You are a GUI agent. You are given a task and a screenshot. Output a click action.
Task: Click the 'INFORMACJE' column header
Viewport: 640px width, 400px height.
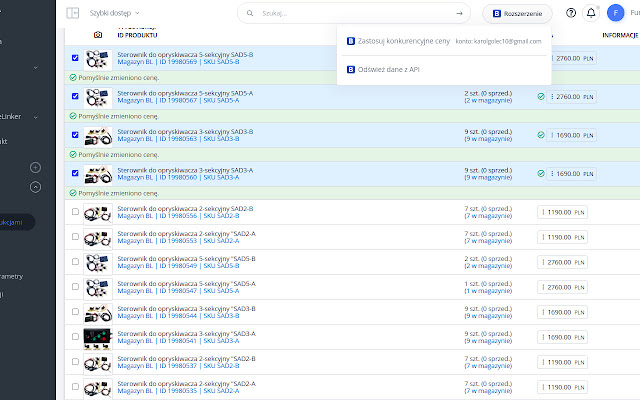tap(620, 35)
